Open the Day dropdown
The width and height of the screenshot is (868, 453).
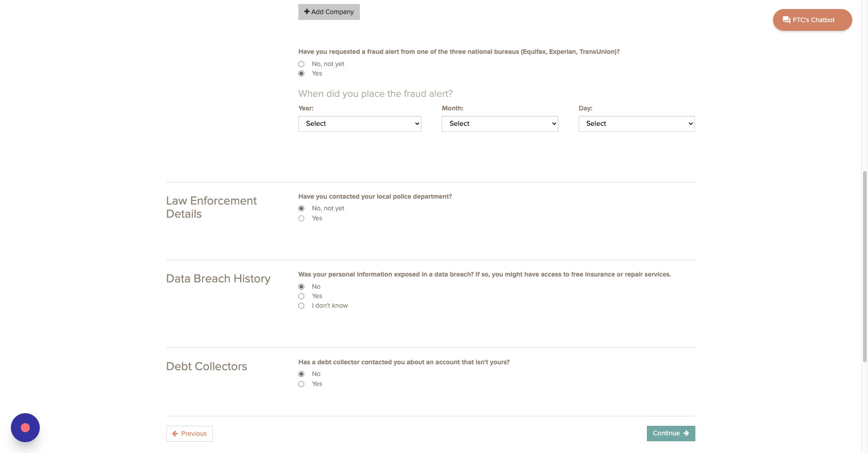click(x=636, y=124)
